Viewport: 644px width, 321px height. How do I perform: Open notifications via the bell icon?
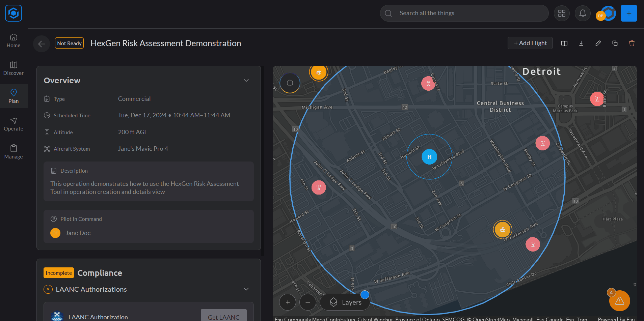[x=582, y=13]
